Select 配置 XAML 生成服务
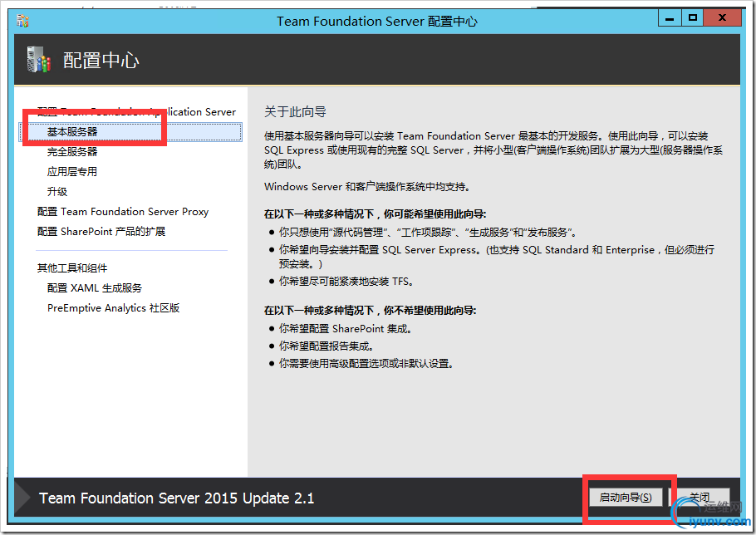This screenshot has width=756, height=535. (x=95, y=288)
